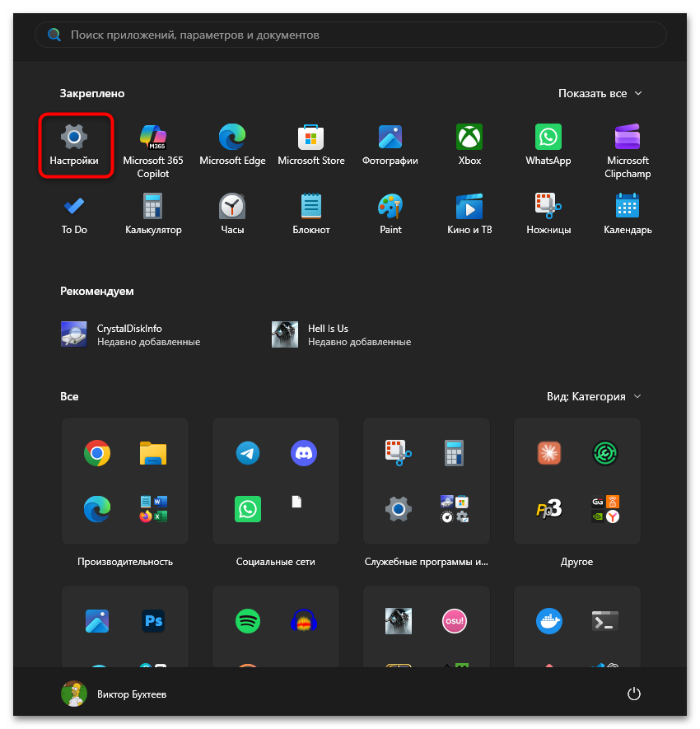Open the Вид: Категория view dropdown
700x729 pixels.
(594, 396)
